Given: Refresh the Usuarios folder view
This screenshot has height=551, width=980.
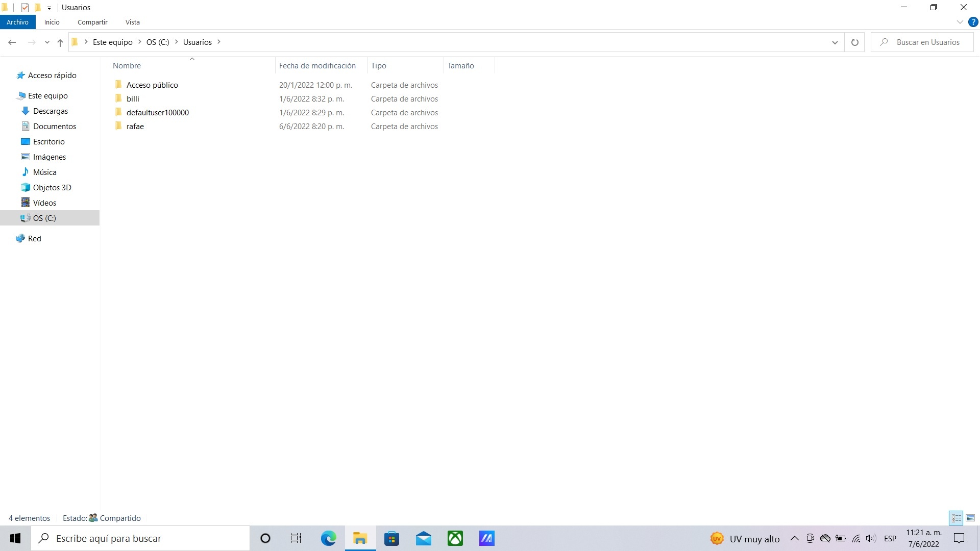Looking at the screenshot, I should click(x=854, y=42).
